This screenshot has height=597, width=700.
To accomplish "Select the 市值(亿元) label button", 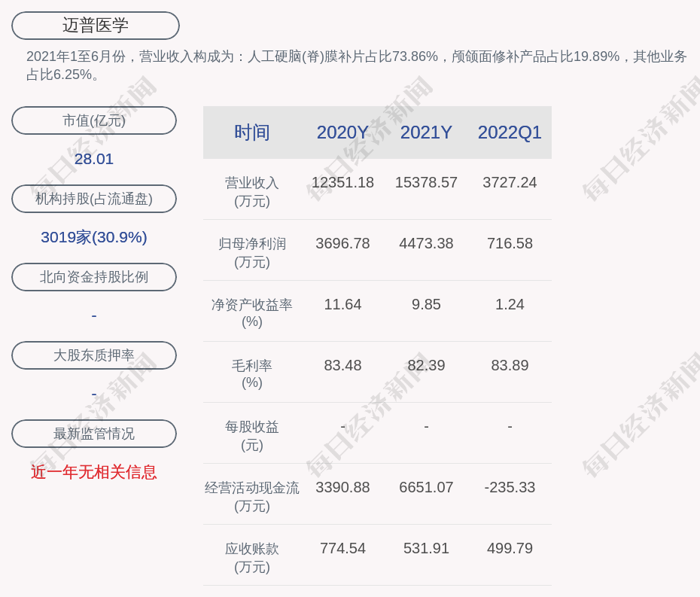I will point(94,120).
